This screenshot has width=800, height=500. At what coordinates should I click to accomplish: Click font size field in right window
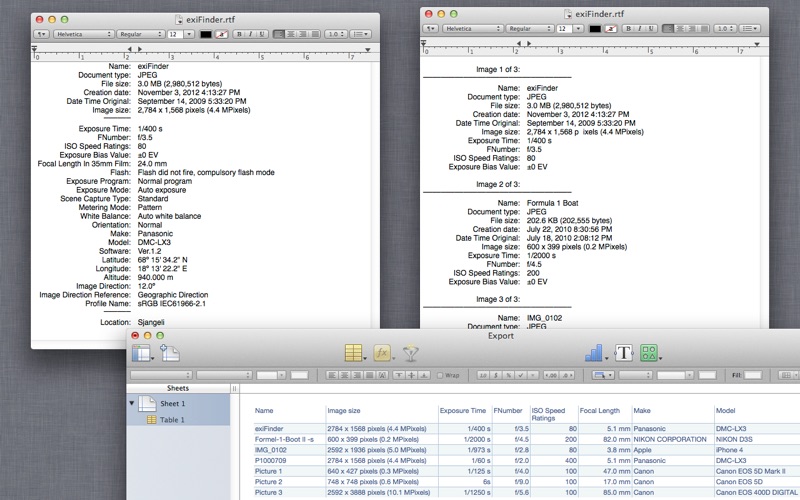[564, 29]
